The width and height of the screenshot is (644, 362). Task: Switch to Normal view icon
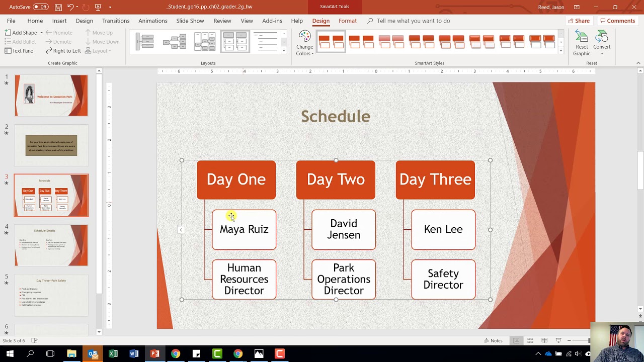click(516, 340)
